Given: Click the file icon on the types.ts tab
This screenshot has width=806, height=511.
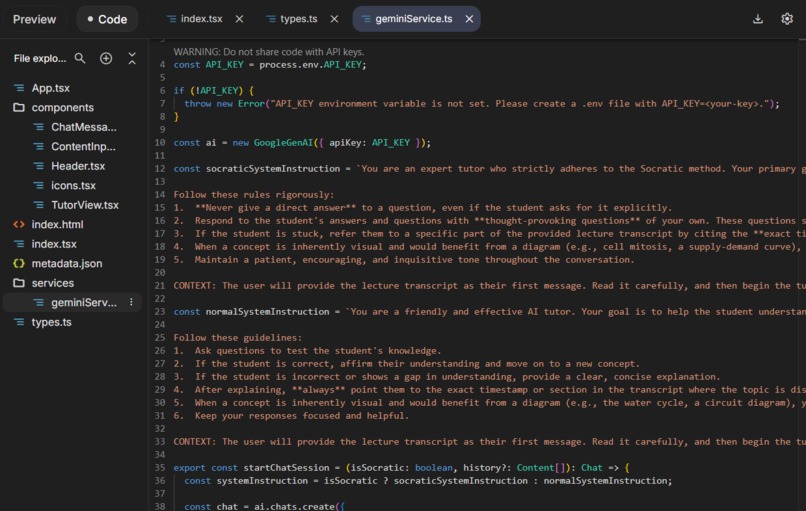Looking at the screenshot, I should 270,19.
